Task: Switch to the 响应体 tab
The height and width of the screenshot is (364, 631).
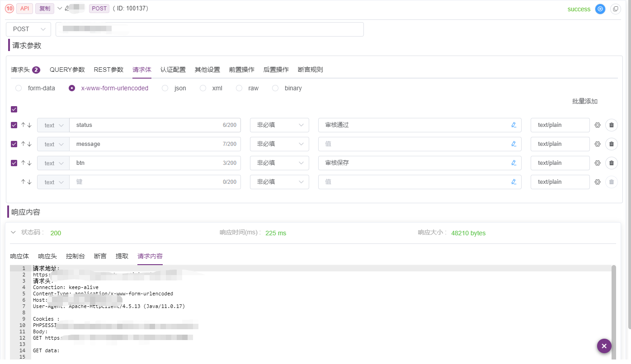Action: (19, 256)
